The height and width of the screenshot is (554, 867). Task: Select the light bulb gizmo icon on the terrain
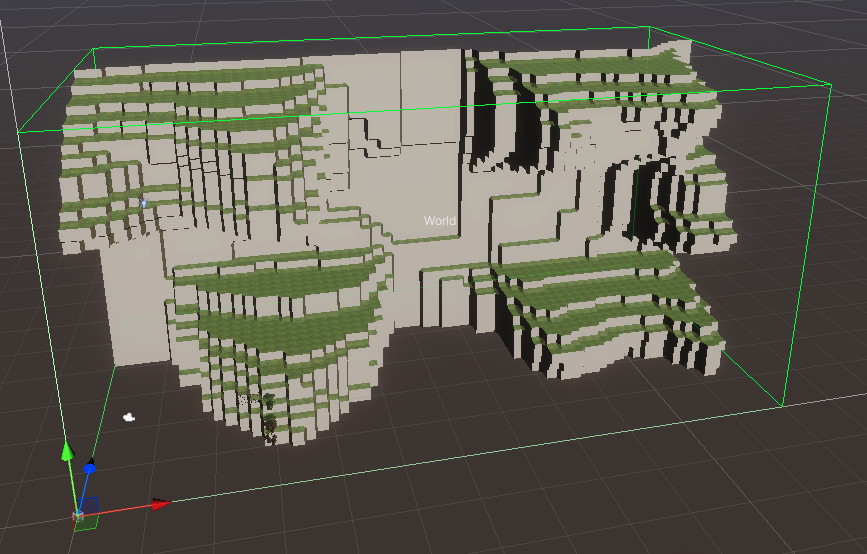click(x=144, y=203)
